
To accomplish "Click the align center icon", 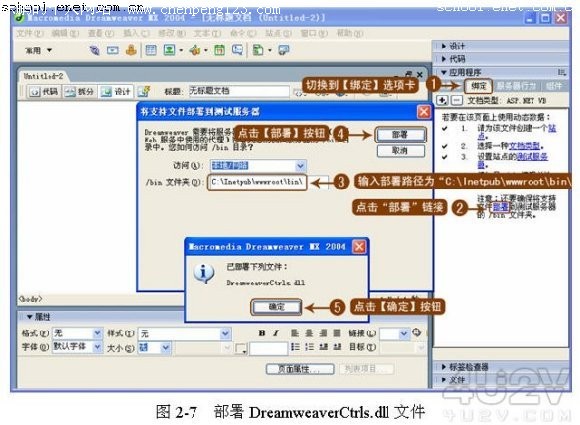I will coord(309,333).
